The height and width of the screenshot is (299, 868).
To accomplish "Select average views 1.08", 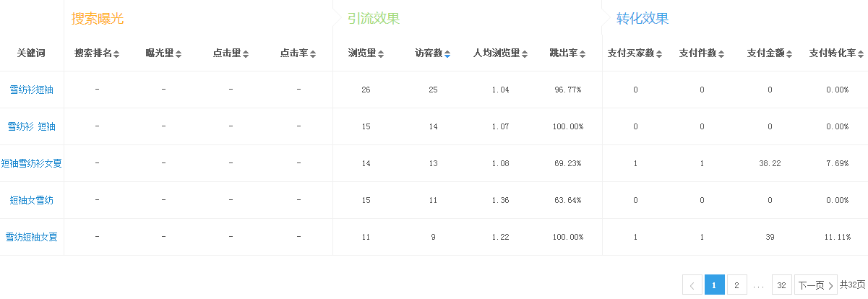I will point(500,163).
